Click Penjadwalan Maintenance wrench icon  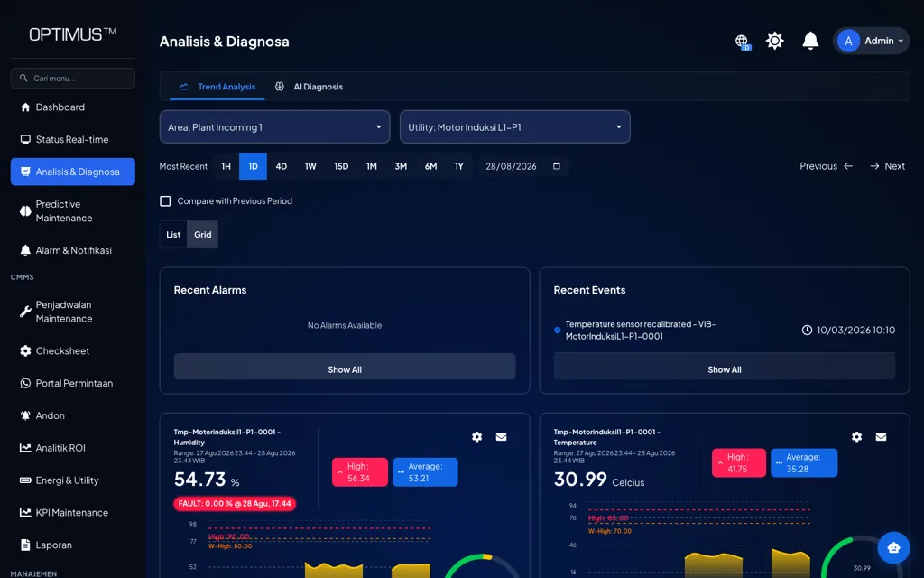click(x=25, y=312)
